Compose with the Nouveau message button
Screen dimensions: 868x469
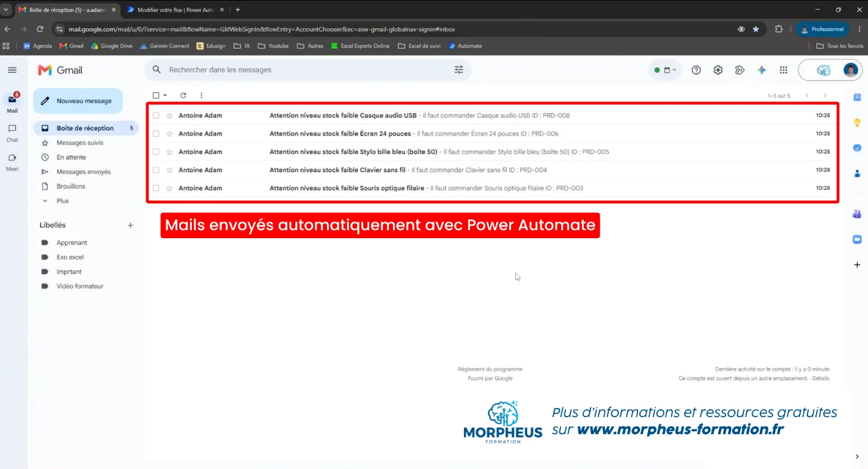click(x=78, y=101)
